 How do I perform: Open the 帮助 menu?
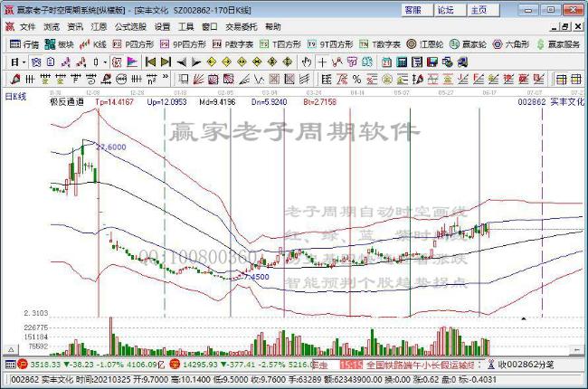[x=273, y=26]
